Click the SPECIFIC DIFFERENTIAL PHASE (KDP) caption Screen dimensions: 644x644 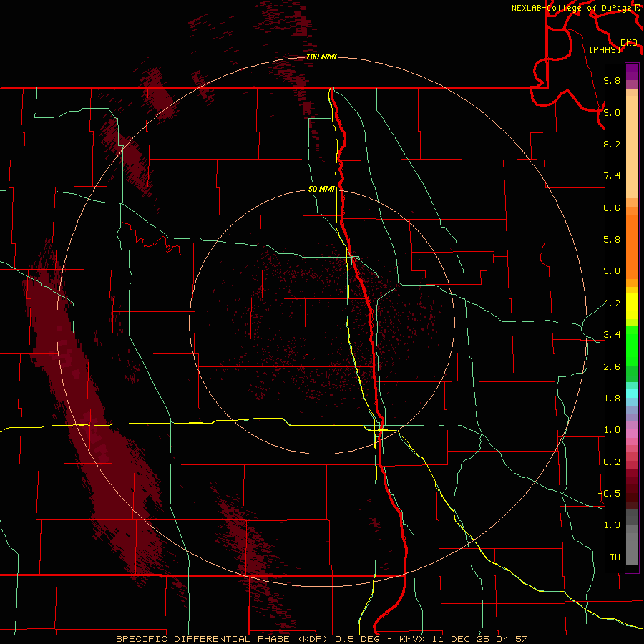point(222,639)
